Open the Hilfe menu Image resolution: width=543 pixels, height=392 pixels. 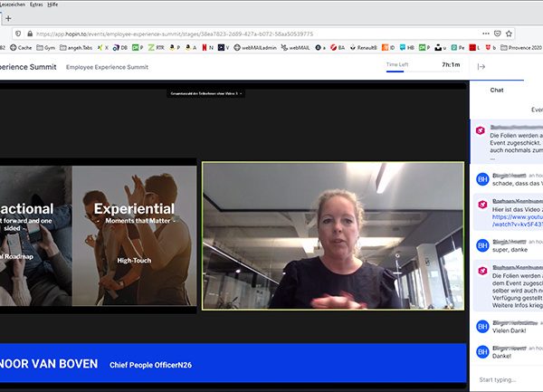click(52, 5)
